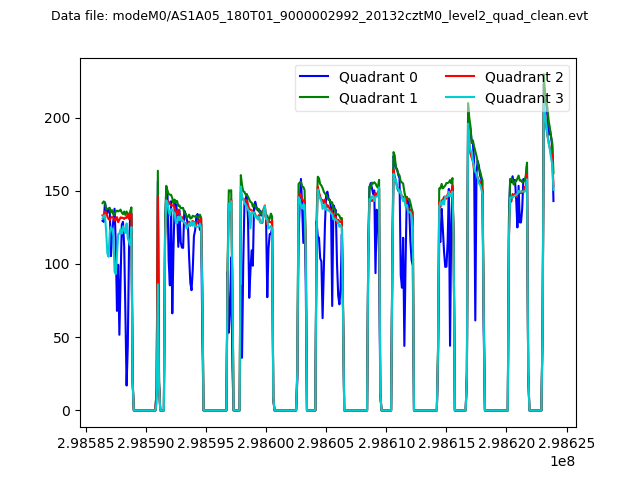
Task: Pick the cyan line swatch for Quadrant 3
Action: click(x=461, y=98)
